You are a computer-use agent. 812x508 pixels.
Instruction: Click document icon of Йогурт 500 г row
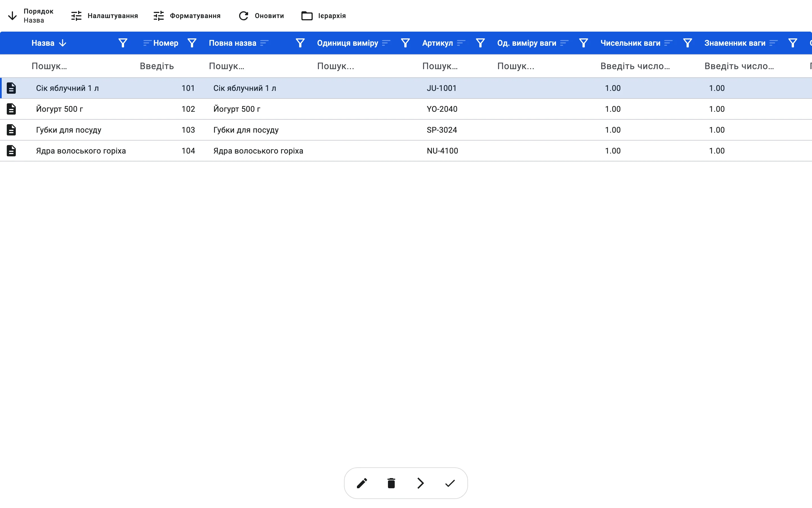[11, 109]
